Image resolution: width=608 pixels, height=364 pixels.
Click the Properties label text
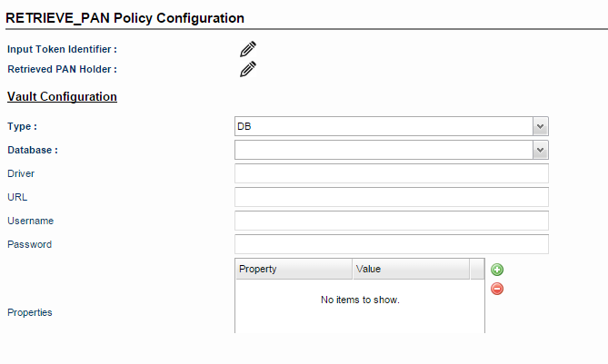pos(29,312)
